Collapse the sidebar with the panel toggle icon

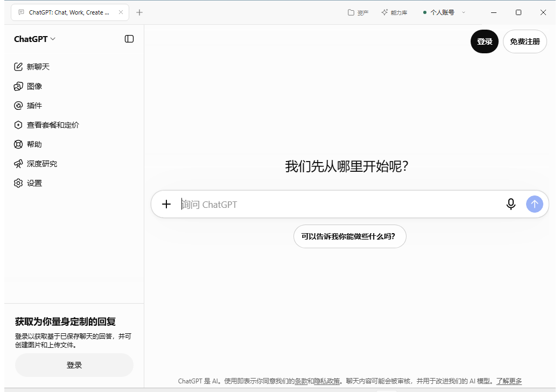click(129, 39)
